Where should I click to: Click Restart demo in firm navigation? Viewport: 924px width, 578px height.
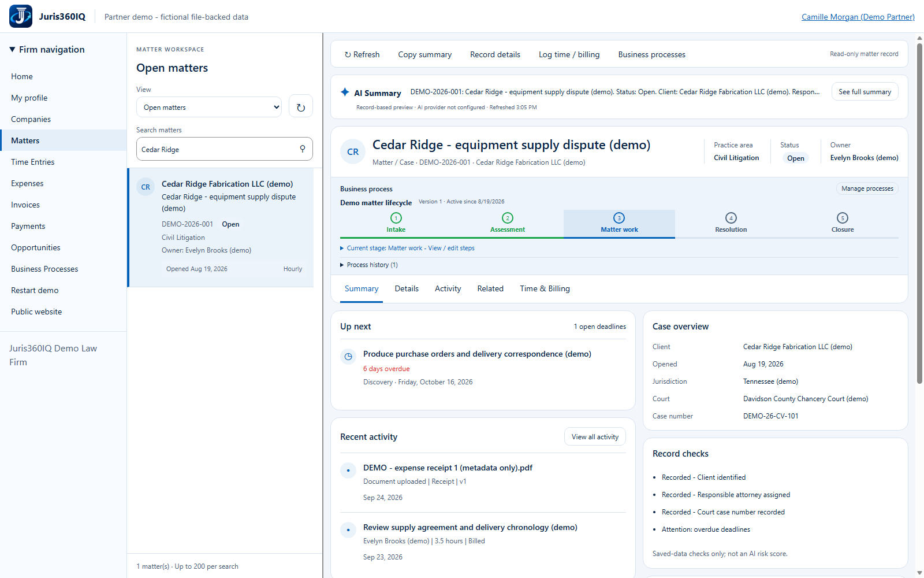coord(64,290)
